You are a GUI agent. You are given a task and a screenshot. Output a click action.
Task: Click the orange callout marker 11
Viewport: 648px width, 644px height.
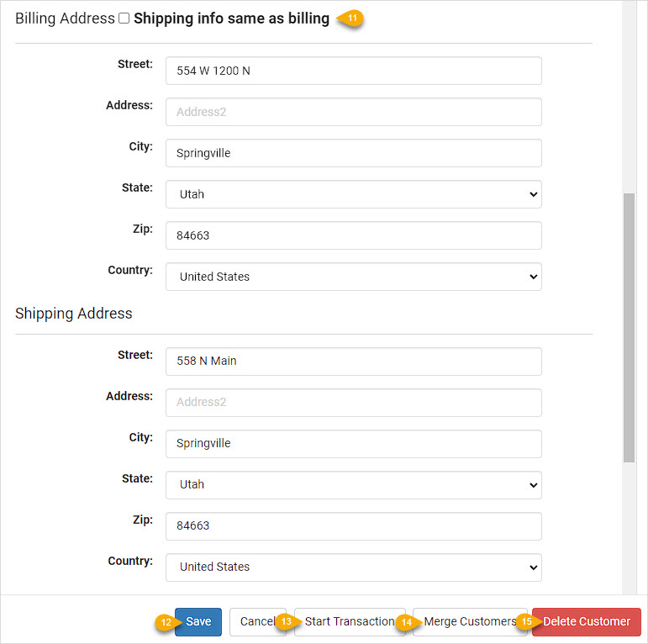tap(350, 18)
